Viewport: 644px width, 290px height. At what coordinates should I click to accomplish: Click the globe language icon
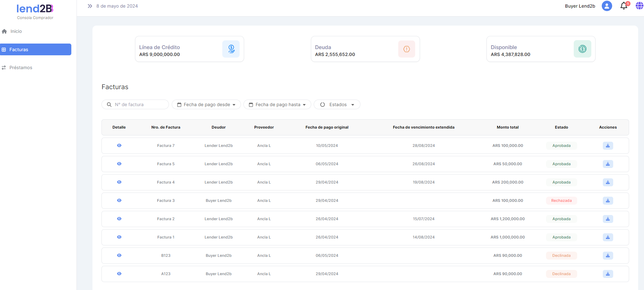tap(639, 6)
